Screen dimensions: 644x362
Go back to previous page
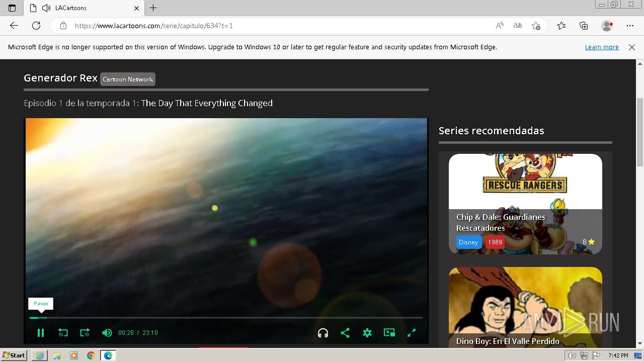tap(14, 26)
